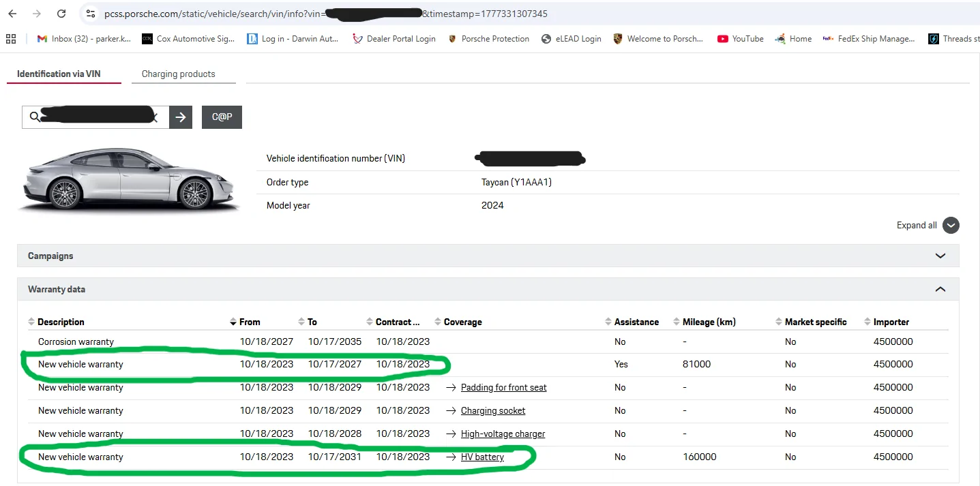
Task: Sort table by Assistance column
Action: coord(632,322)
